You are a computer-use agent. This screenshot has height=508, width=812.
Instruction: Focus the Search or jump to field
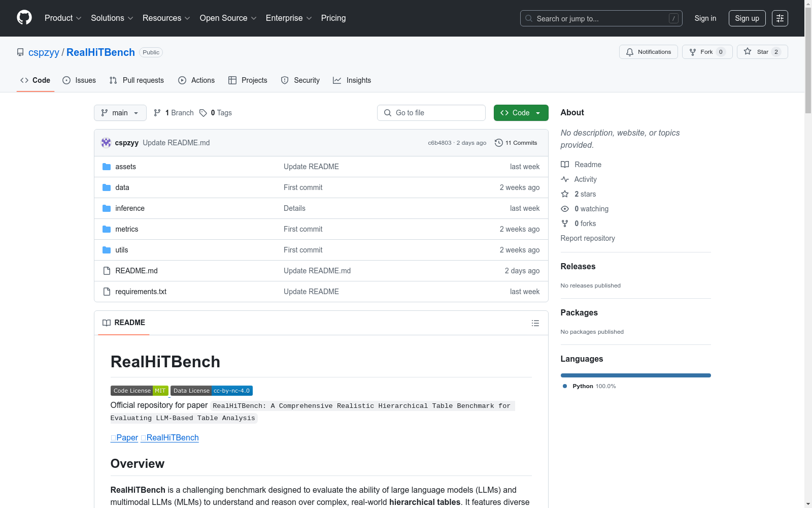pos(601,18)
